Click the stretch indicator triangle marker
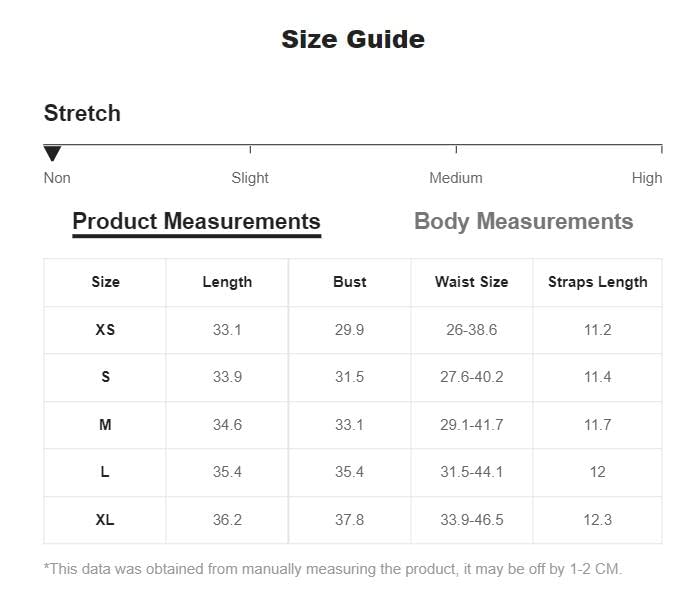 point(53,153)
